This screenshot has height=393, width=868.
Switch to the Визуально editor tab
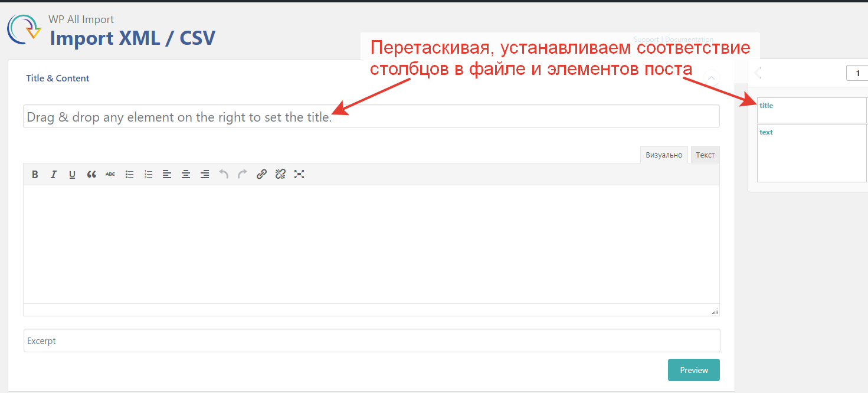(664, 155)
